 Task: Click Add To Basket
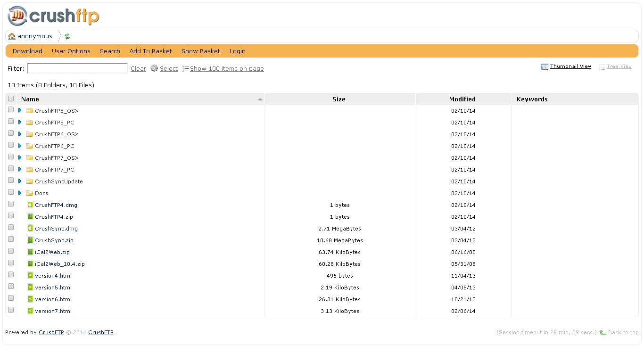[x=151, y=51]
